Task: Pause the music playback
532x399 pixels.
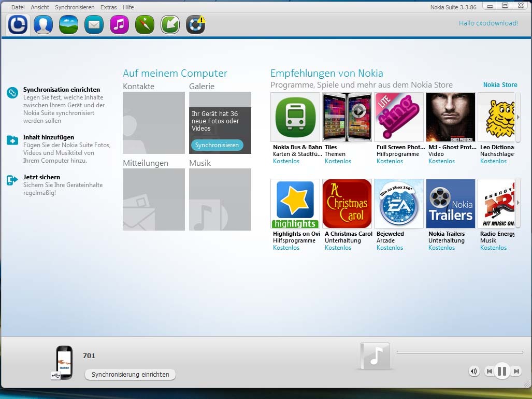Action: pos(502,371)
